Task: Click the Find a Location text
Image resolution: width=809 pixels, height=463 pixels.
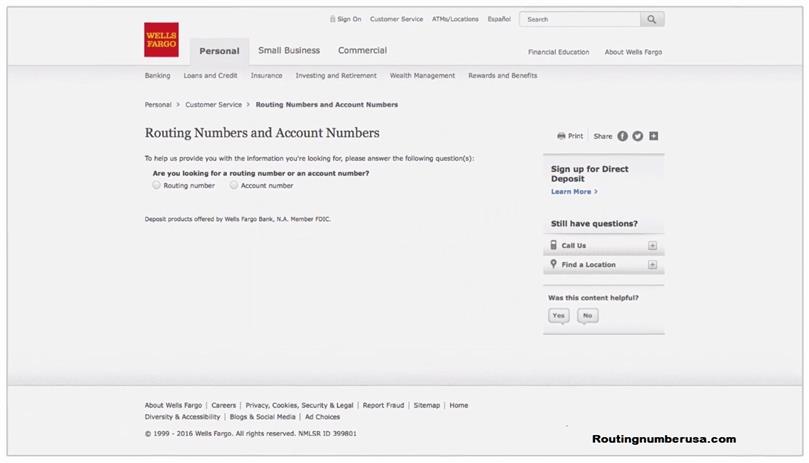Action: tap(589, 265)
